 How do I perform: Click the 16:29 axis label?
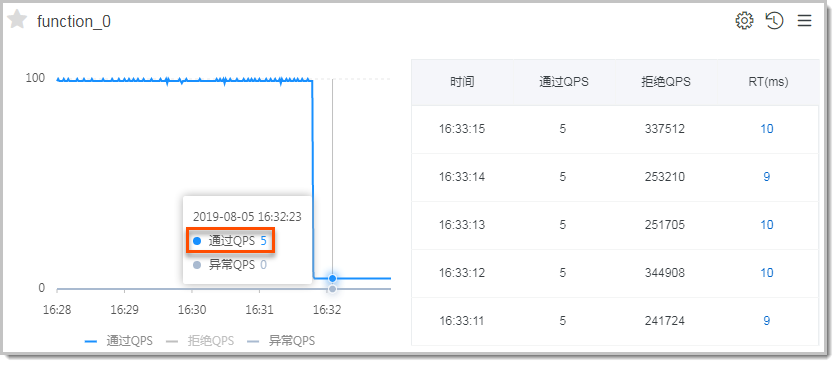coord(124,310)
